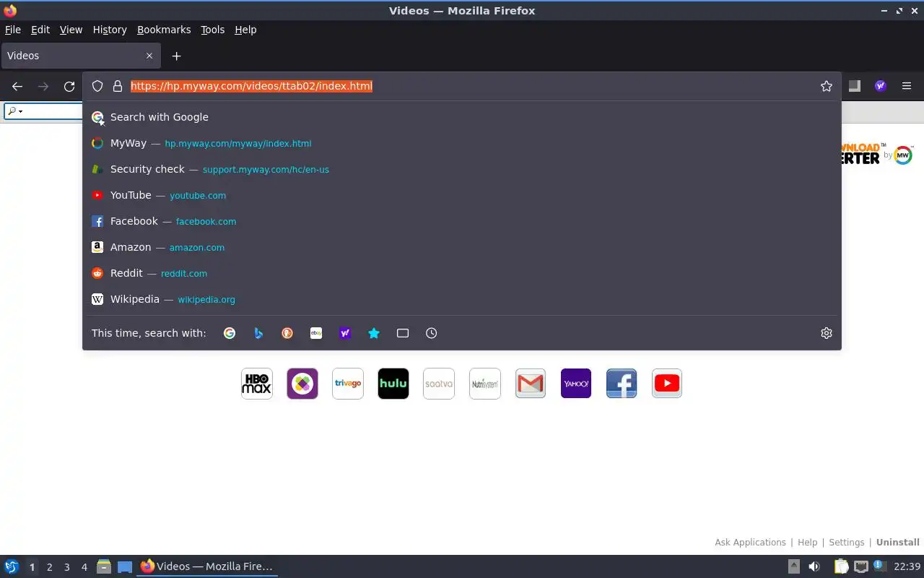Viewport: 924px width, 578px height.
Task: Switch to workspace 2 in the taskbar
Action: [x=49, y=567]
